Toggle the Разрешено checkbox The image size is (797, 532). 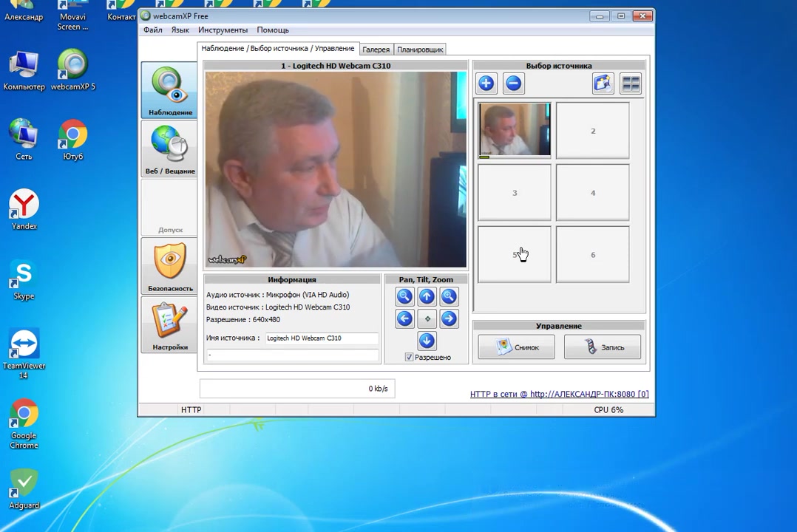[409, 357]
